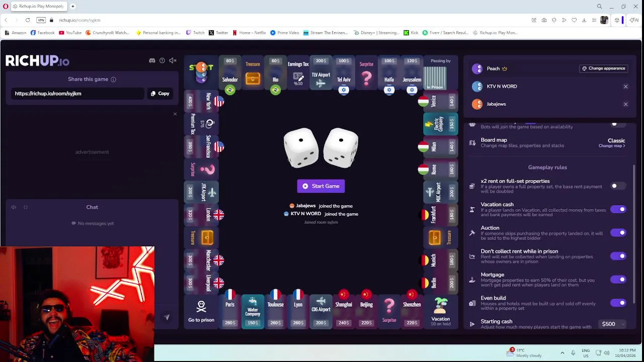Click the ENG US language indicator
644x362 pixels.
click(x=586, y=353)
